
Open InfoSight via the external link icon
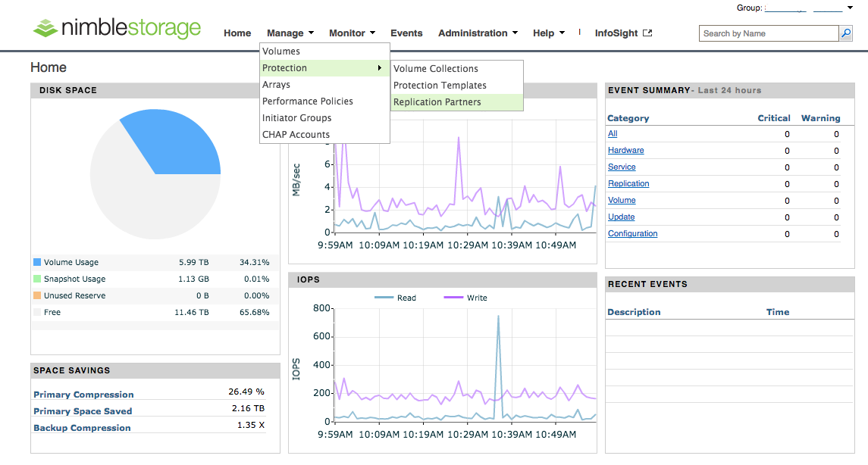[x=647, y=33]
